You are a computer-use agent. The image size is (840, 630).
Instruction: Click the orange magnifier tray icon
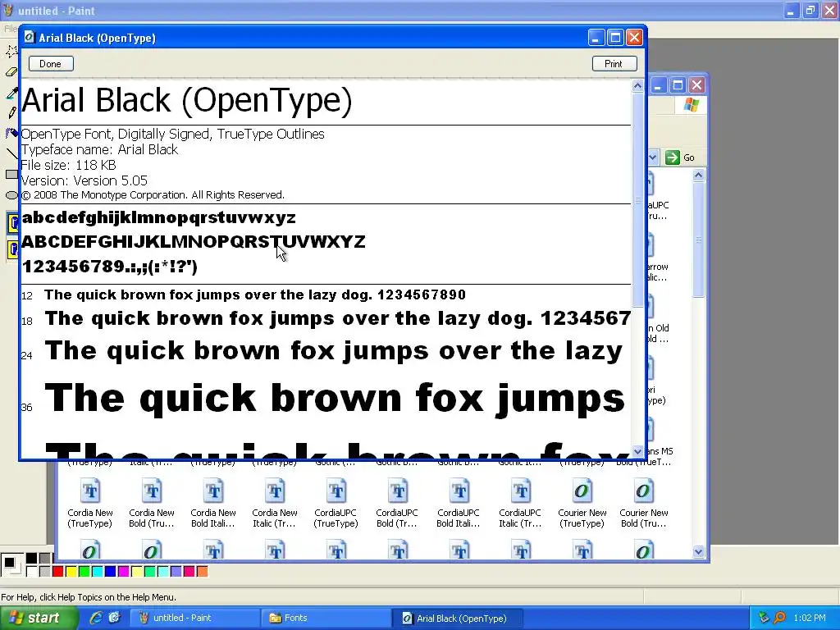point(780,618)
